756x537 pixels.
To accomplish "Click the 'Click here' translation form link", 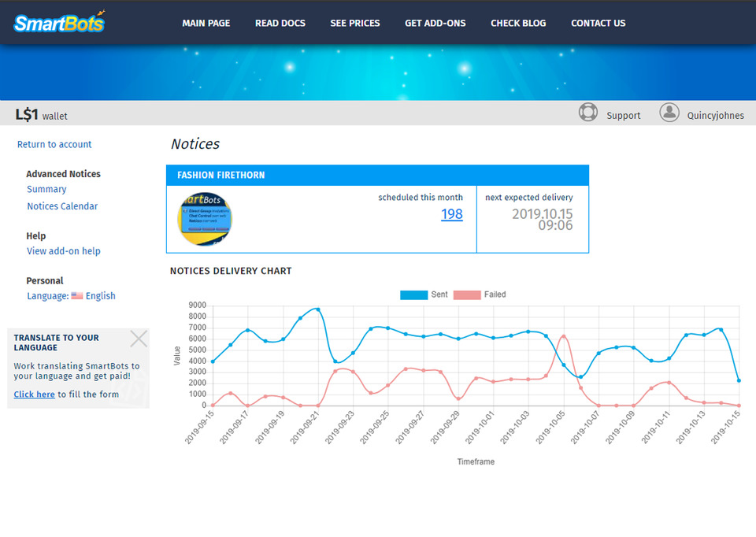I will click(x=34, y=394).
